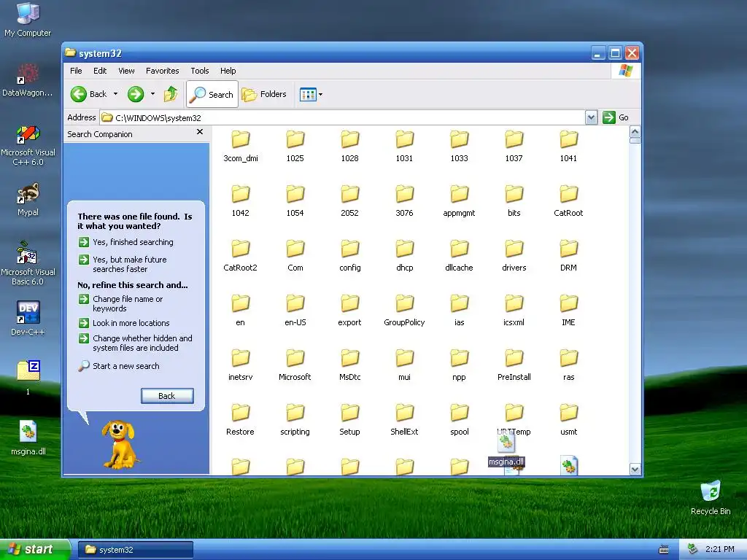The height and width of the screenshot is (560, 747).
Task: Open the Help menu
Action: tap(228, 71)
